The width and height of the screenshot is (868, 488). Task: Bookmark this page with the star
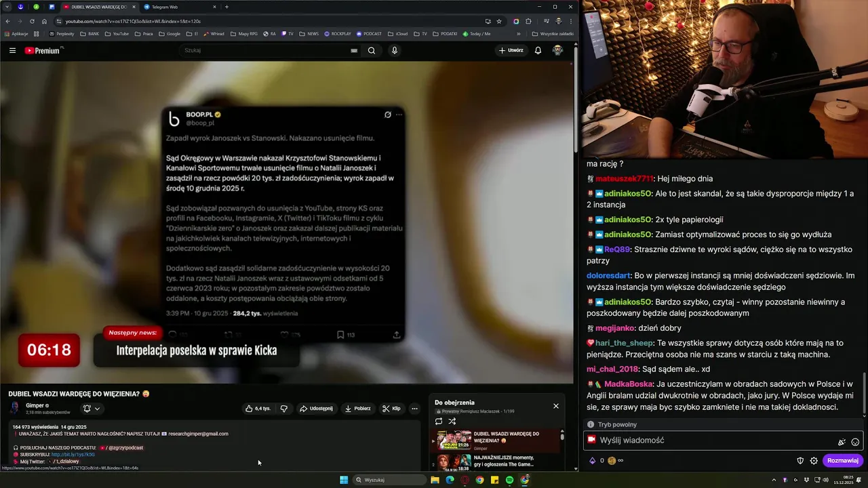point(499,21)
